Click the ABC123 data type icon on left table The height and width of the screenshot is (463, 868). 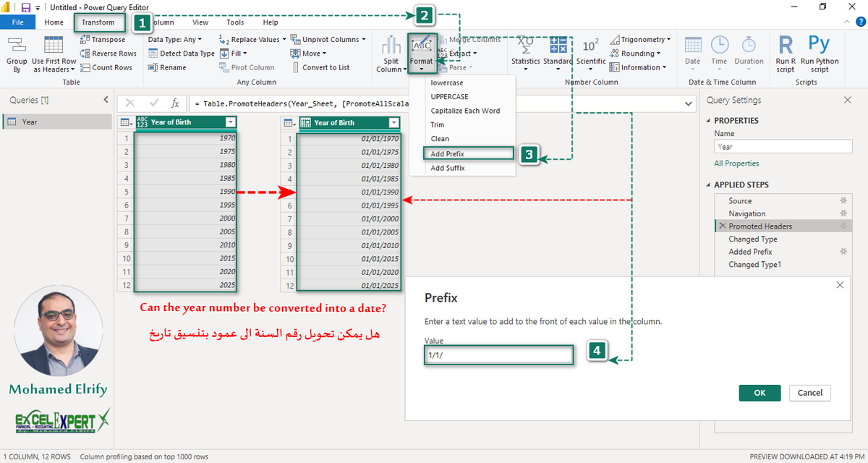(x=142, y=122)
